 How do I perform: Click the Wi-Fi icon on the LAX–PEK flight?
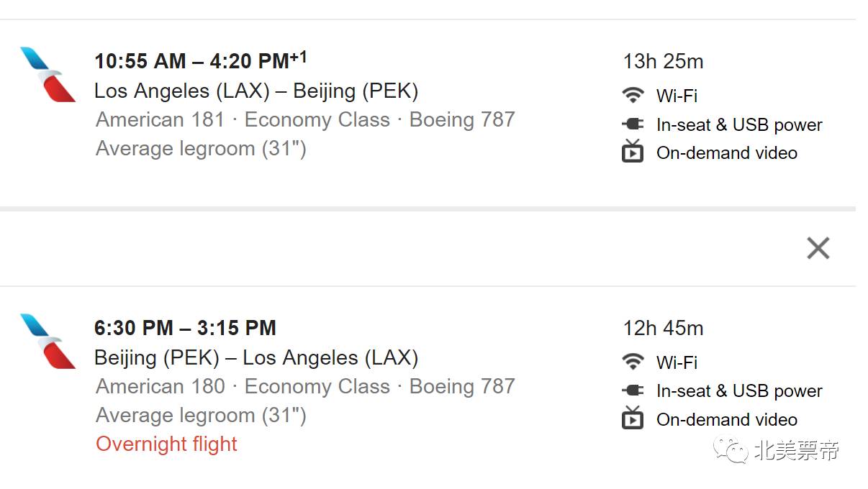(x=633, y=95)
